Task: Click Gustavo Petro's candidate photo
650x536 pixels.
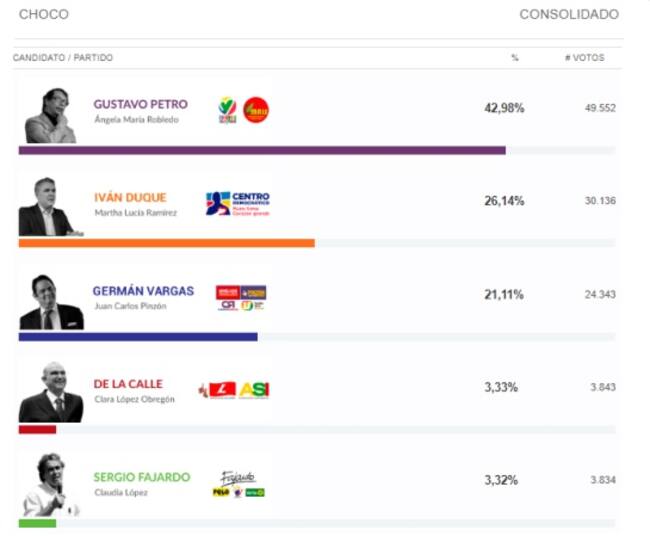Action: [50, 116]
